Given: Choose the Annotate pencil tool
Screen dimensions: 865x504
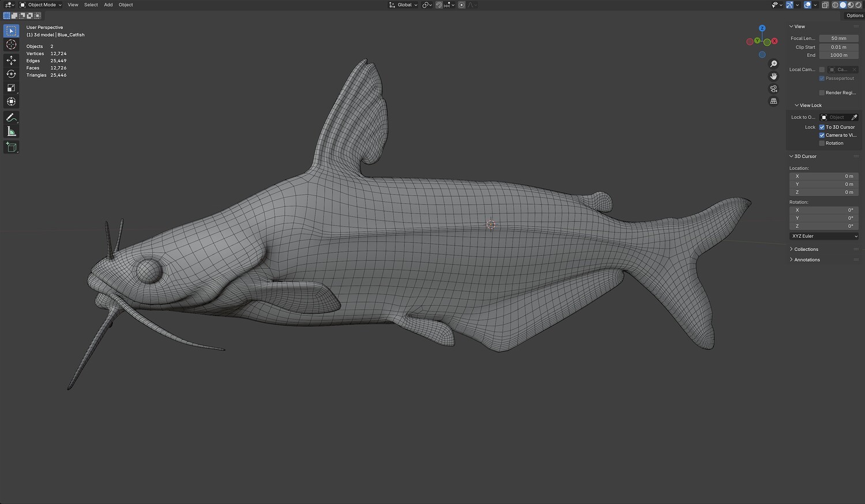Looking at the screenshot, I should pos(11,118).
